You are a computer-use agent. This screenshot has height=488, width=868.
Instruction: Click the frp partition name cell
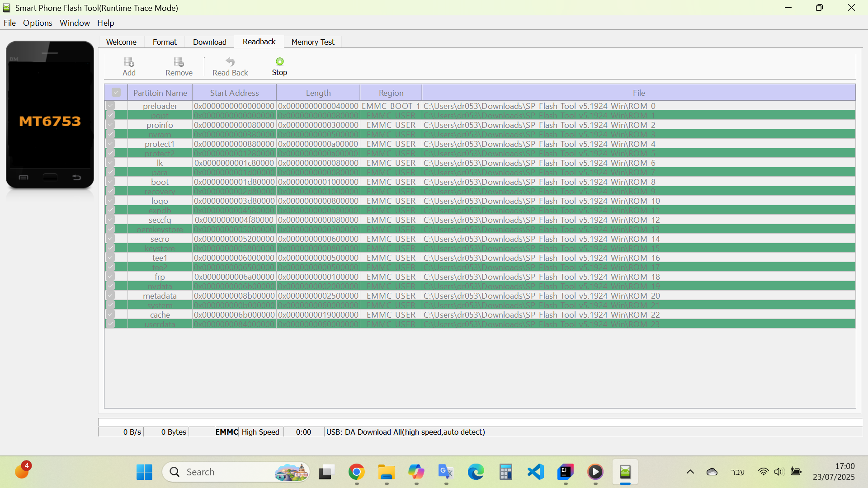coord(160,277)
